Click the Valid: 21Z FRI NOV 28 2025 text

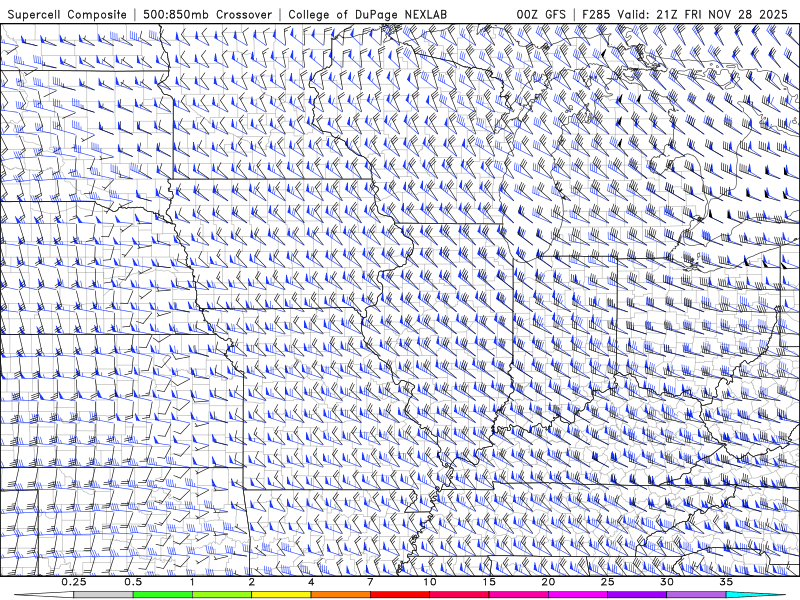(x=705, y=14)
